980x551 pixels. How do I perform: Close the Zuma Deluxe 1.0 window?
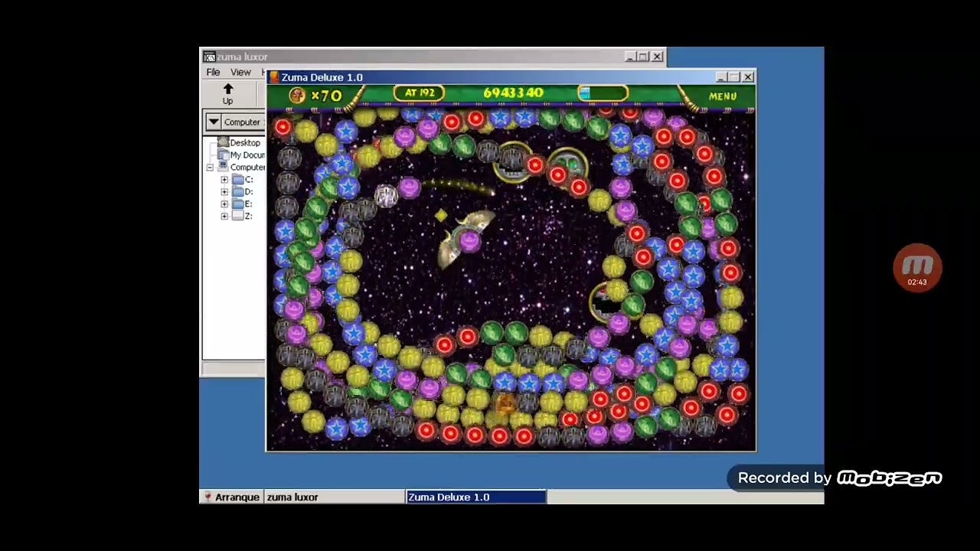748,77
